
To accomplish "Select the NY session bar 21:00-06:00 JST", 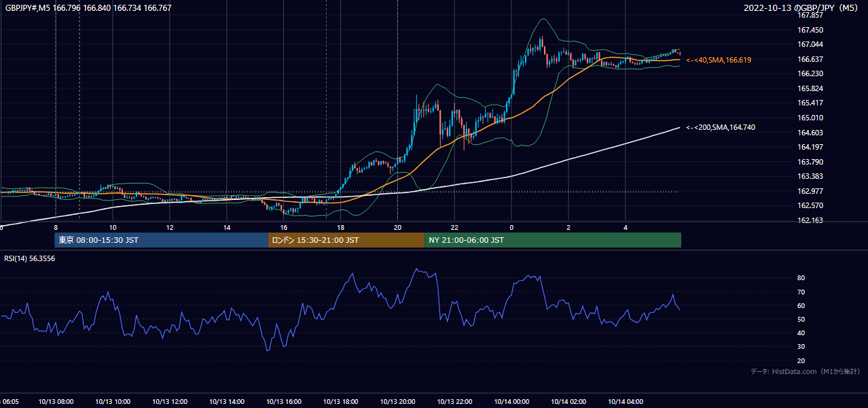I will point(553,240).
